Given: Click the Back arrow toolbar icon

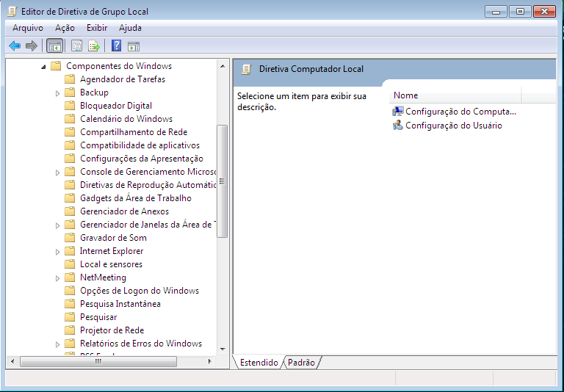Looking at the screenshot, I should coord(15,46).
